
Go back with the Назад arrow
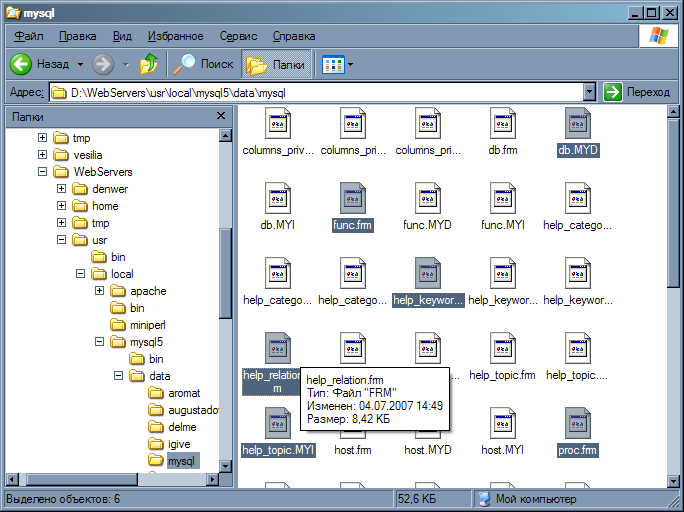pyautogui.click(x=21, y=65)
